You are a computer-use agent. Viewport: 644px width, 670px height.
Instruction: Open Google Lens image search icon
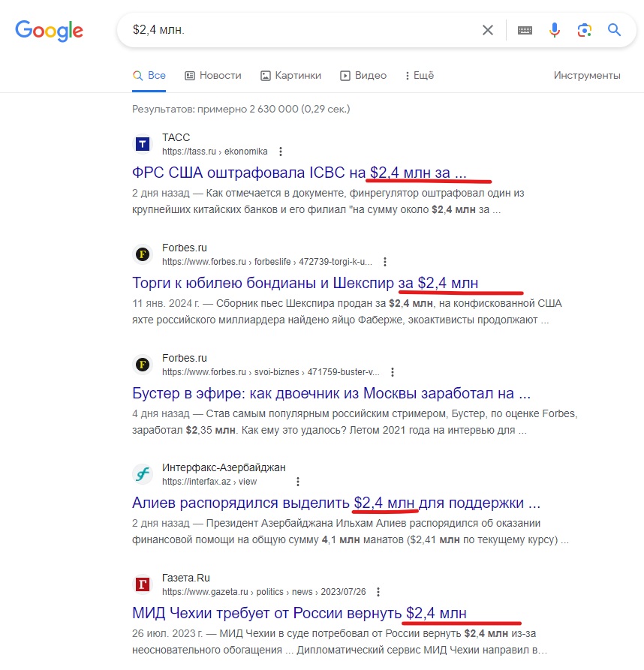(x=584, y=30)
